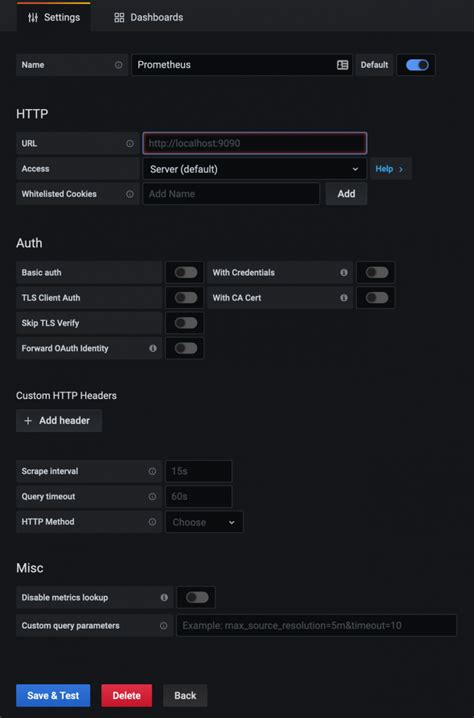Viewport: 474px width, 718px height.
Task: Click the With CA Cert info icon
Action: point(343,298)
